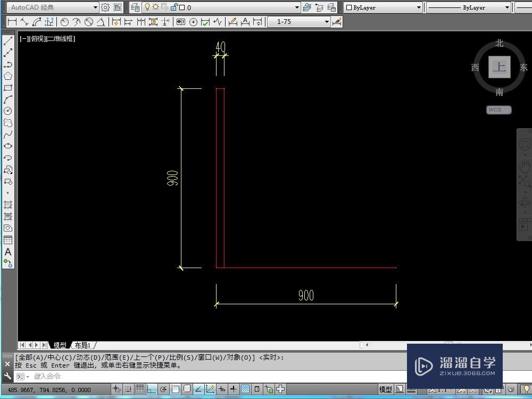Enable Object Snap in status bar
The image size is (532, 399).
[x=176, y=388]
